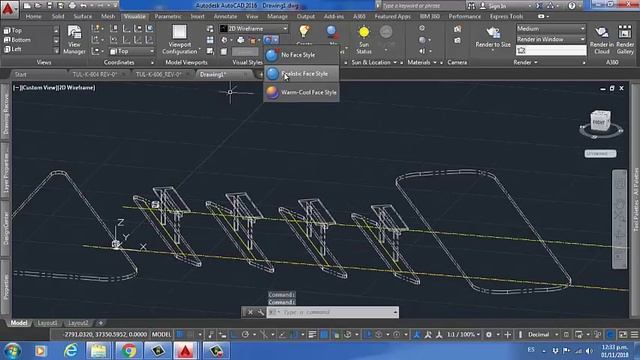Switch to Layout1 tab
This screenshot has height=360, width=640.
coord(47,323)
